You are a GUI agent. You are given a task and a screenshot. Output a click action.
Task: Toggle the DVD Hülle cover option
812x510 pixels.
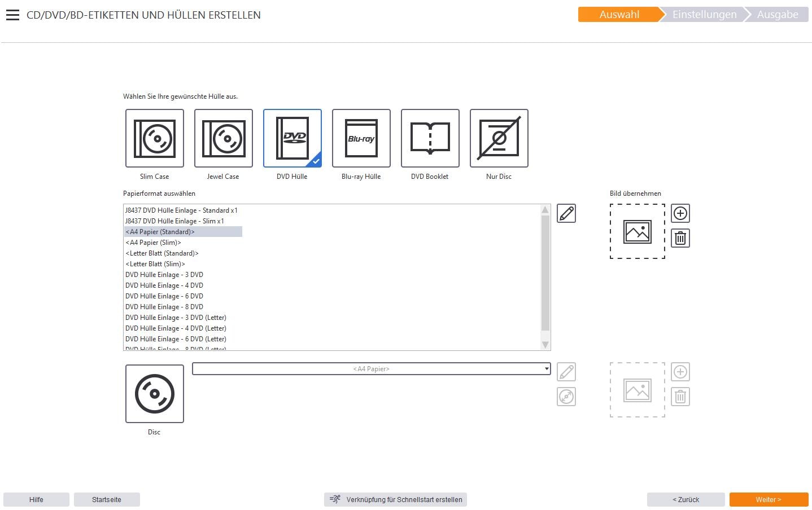[293, 138]
